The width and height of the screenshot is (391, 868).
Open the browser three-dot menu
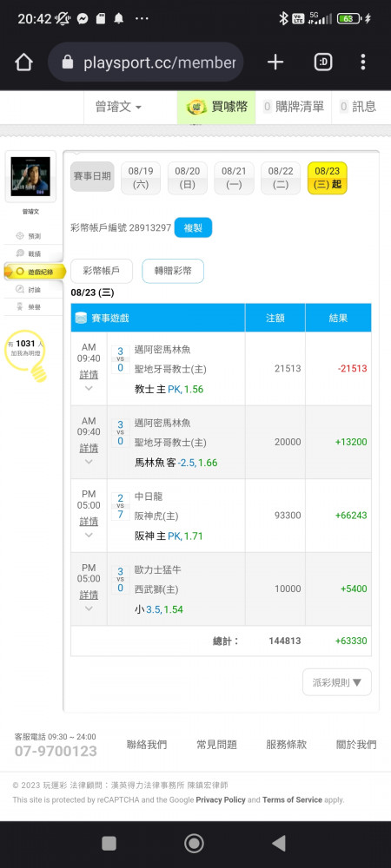tap(362, 62)
